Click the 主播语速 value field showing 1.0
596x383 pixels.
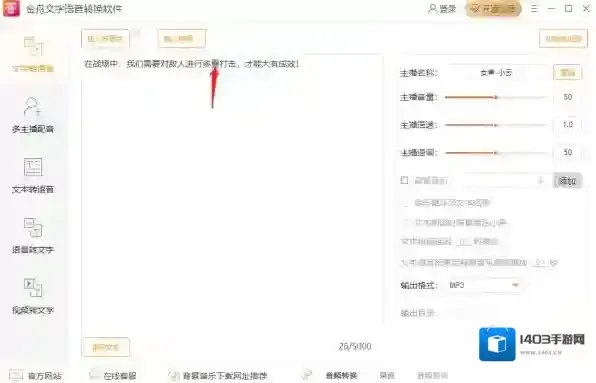[x=567, y=125]
